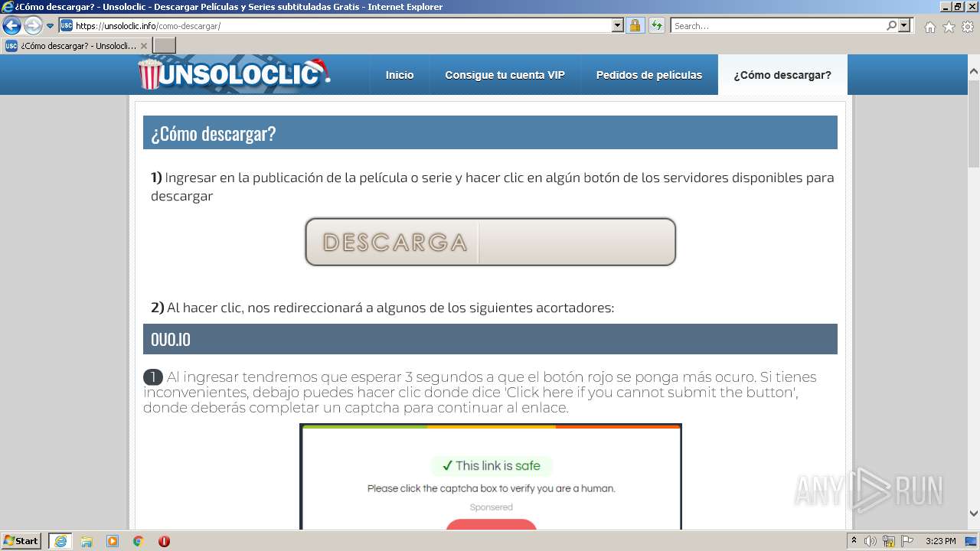Expand the search provider dropdown arrow
980x551 pixels.
click(x=905, y=25)
